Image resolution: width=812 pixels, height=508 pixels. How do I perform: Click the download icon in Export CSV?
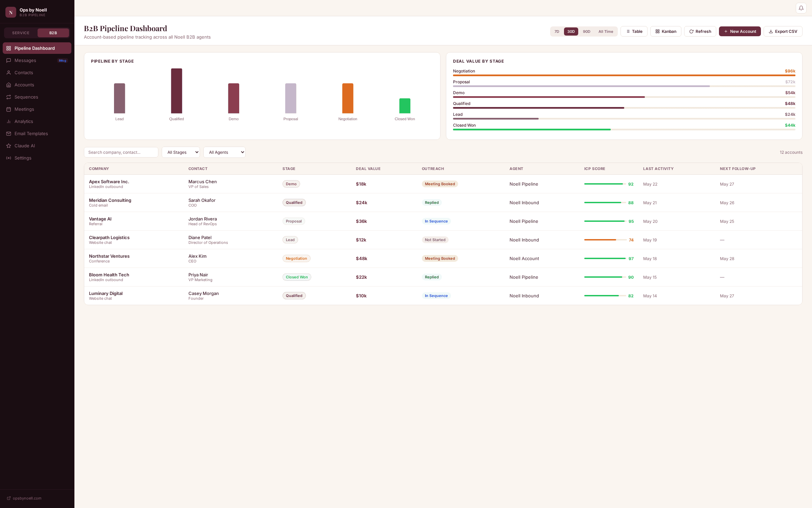771,31
